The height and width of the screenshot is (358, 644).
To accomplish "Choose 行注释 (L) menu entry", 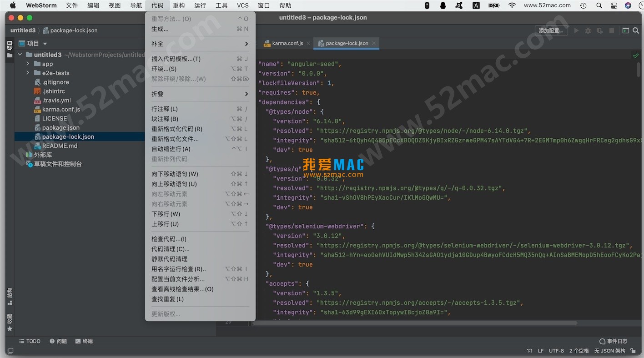I will click(200, 109).
